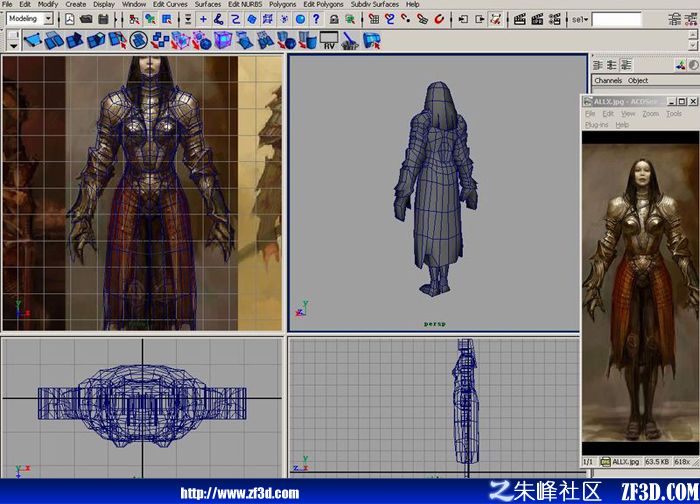Open the Create menu
700x504 pixels.
(x=75, y=4)
